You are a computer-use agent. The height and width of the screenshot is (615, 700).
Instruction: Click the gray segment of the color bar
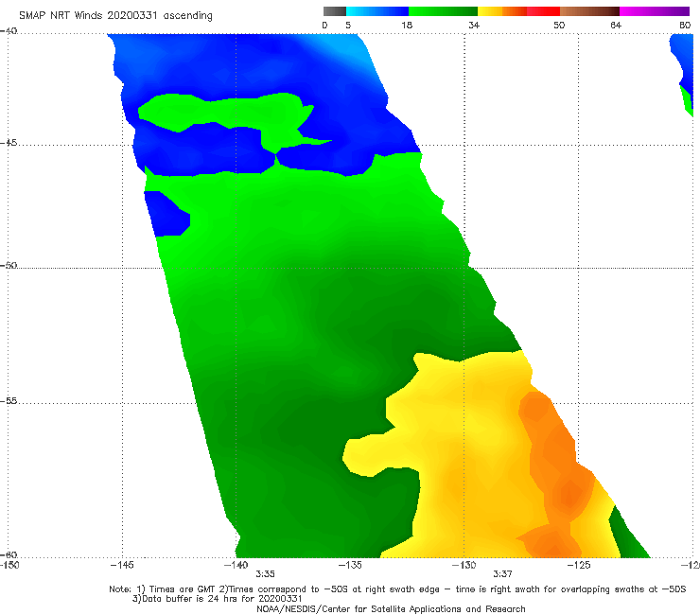tap(335, 11)
